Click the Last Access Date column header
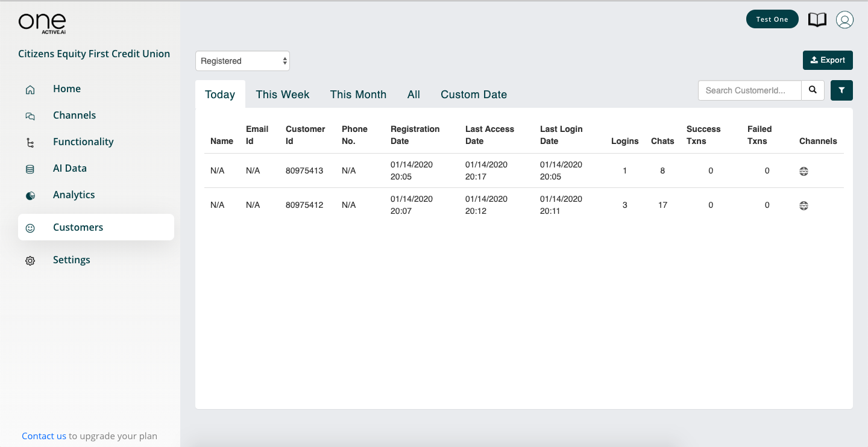The width and height of the screenshot is (868, 447). pyautogui.click(x=489, y=135)
